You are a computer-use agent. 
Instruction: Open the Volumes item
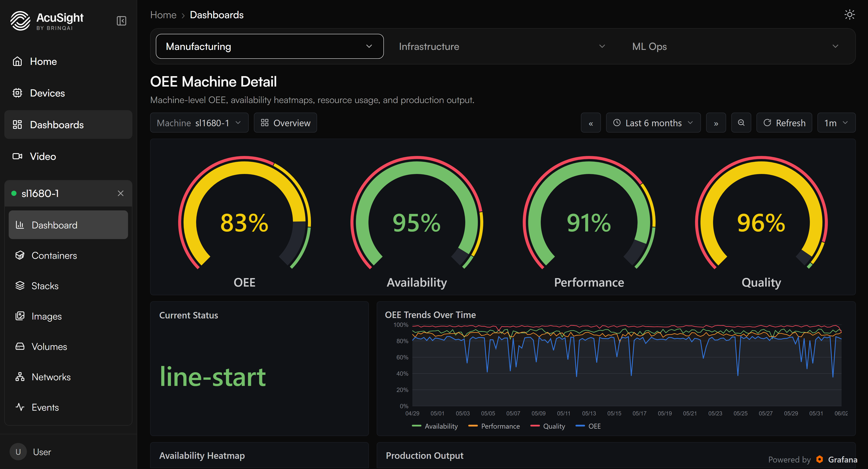click(68, 346)
